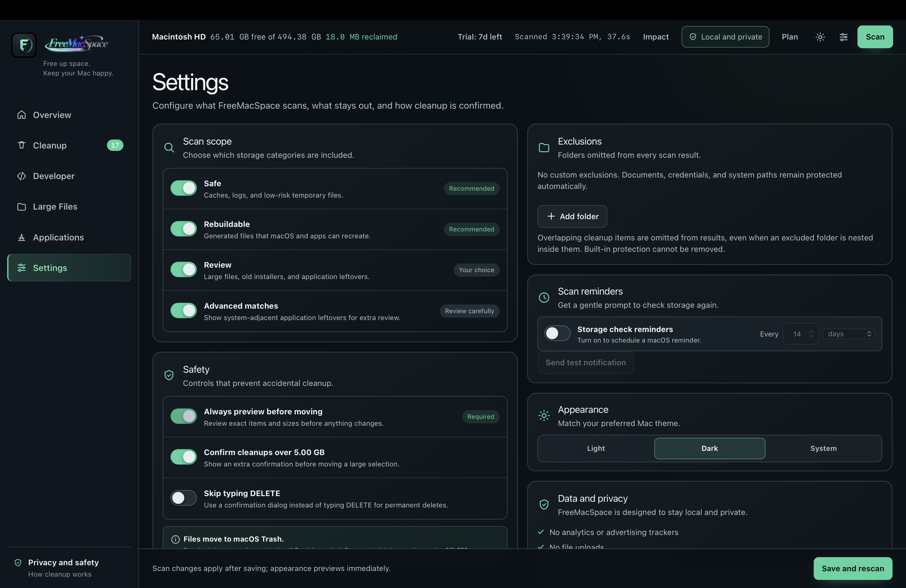Click the Data and privacy shield icon
This screenshot has height=588, width=906.
coord(544,505)
